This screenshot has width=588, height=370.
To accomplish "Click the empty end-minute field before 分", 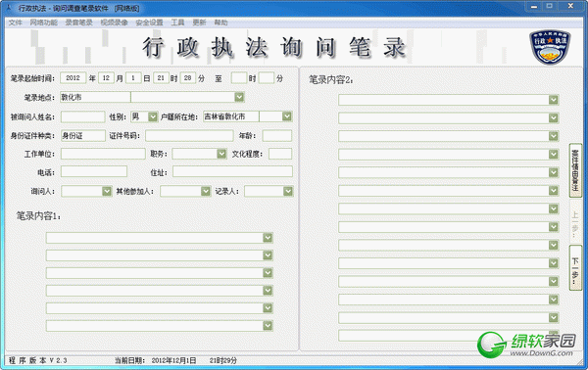I will click(x=267, y=78).
